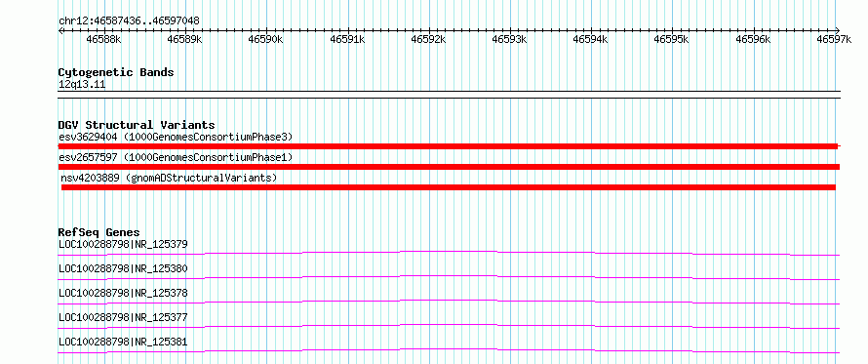Viewport: 868px width, 364px height.
Task: Click the 12q13.11 cytogenetic band label
Action: point(82,84)
